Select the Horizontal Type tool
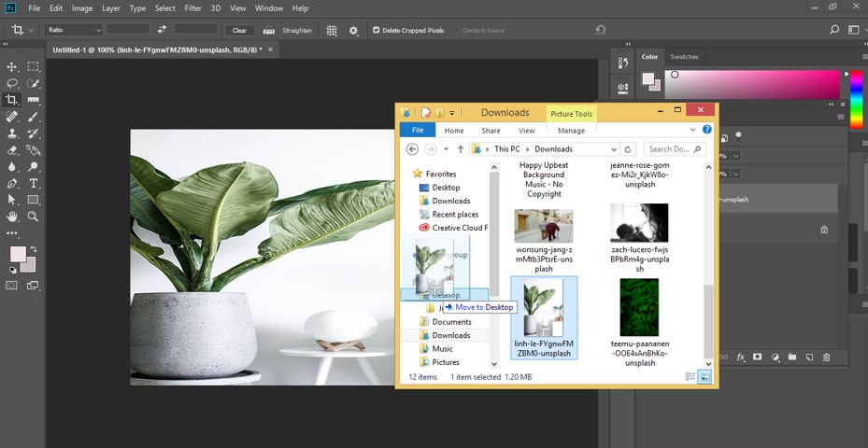Image resolution: width=868 pixels, height=448 pixels. click(34, 183)
